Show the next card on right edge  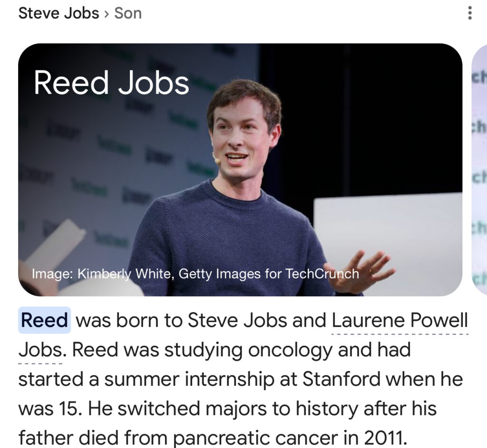pyautogui.click(x=478, y=170)
